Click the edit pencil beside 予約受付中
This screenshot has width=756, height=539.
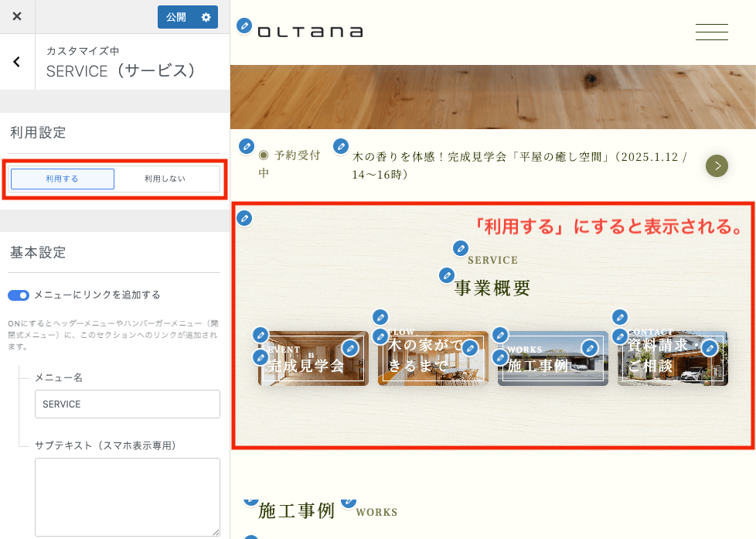coord(247,145)
